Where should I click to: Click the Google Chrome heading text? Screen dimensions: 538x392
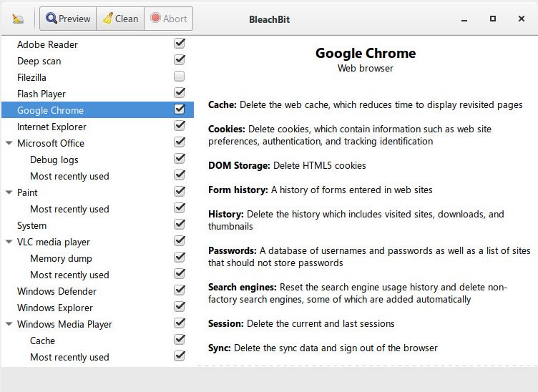click(x=366, y=53)
